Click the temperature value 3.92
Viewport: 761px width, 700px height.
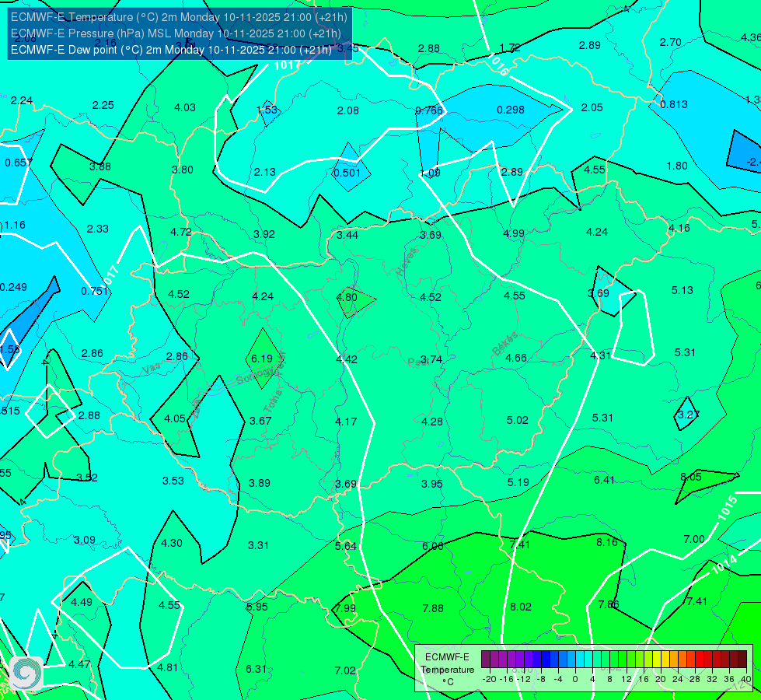click(x=264, y=234)
